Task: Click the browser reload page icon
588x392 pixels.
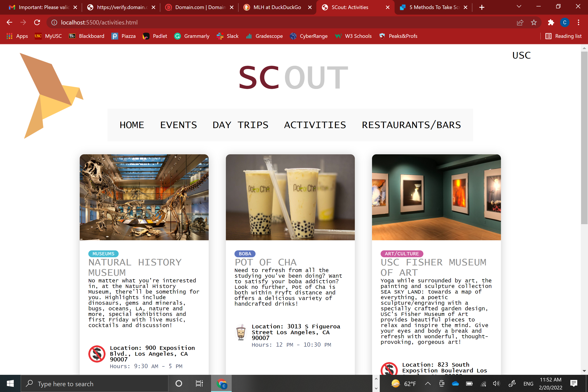Action: [37, 23]
